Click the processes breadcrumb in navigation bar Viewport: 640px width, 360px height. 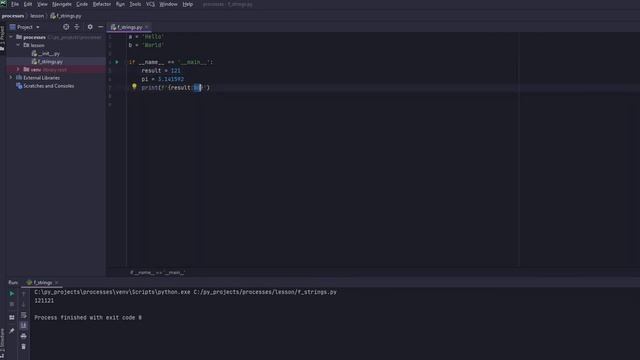(13, 16)
